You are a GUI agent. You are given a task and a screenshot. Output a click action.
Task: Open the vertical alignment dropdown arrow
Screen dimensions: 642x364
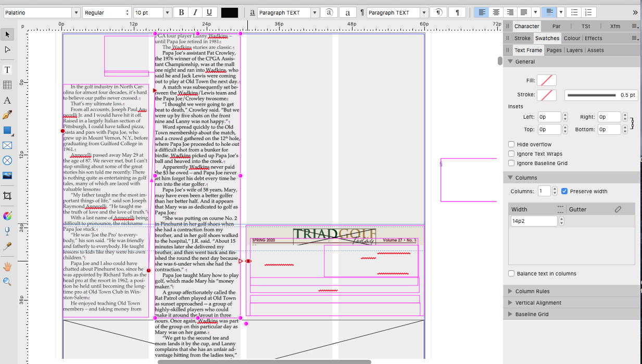coord(561,12)
